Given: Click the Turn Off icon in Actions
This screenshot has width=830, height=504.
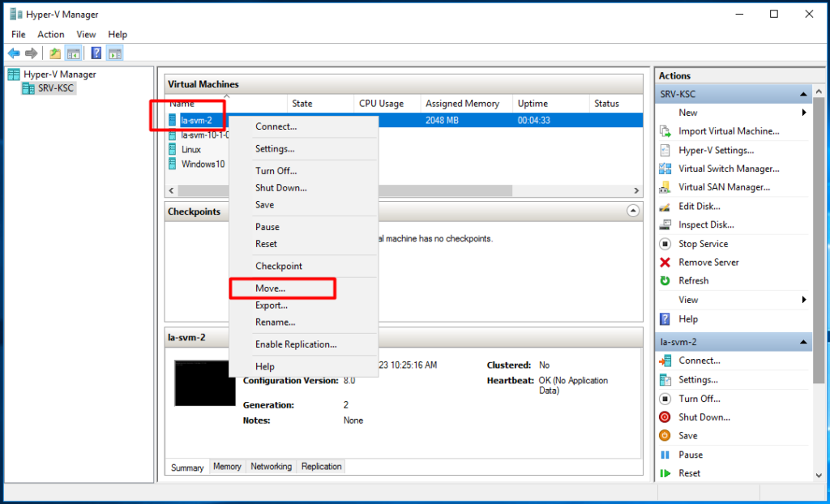Looking at the screenshot, I should tap(665, 399).
